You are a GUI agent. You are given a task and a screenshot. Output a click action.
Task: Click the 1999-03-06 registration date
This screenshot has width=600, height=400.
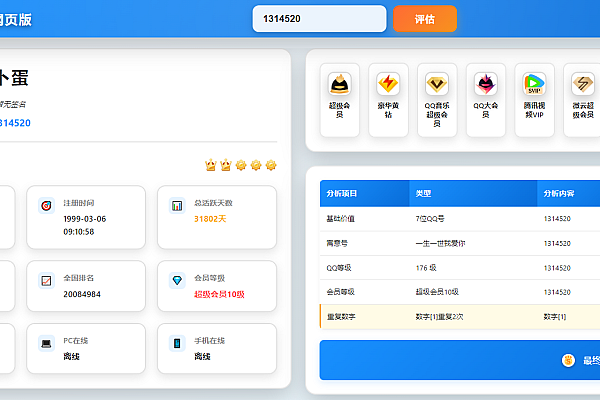tap(85, 219)
